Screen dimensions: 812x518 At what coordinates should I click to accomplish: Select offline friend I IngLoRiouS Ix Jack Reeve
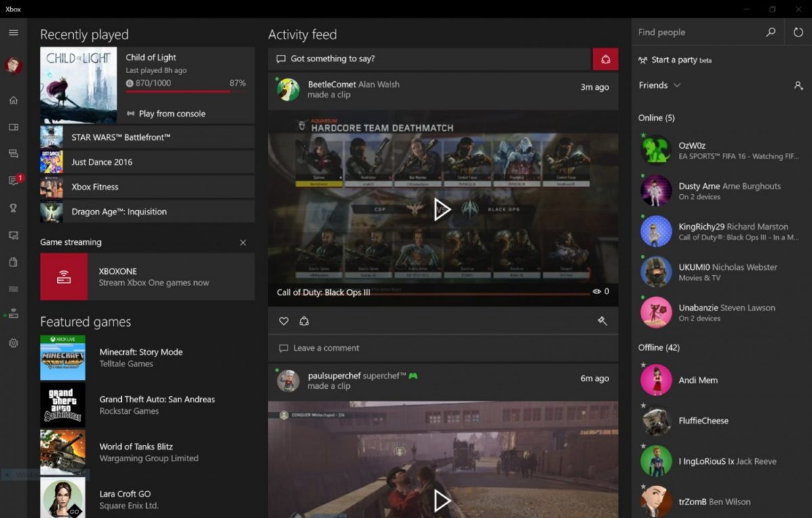[x=721, y=461]
